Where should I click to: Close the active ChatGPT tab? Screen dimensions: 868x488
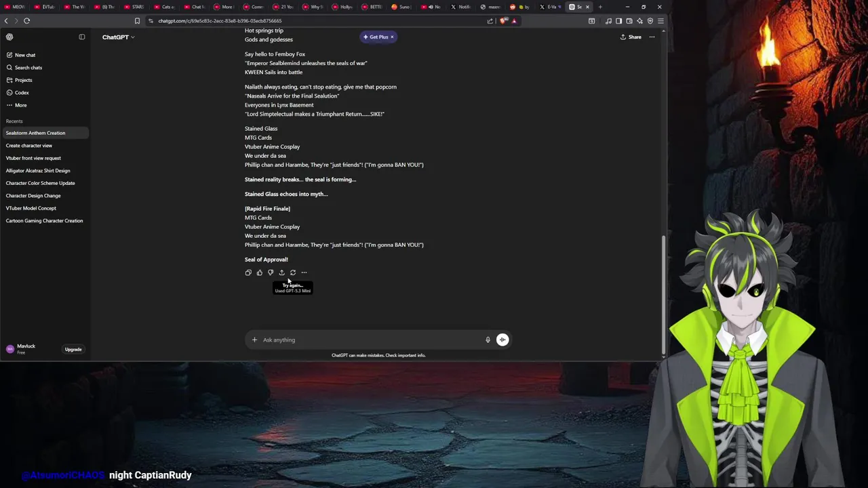pyautogui.click(x=587, y=7)
